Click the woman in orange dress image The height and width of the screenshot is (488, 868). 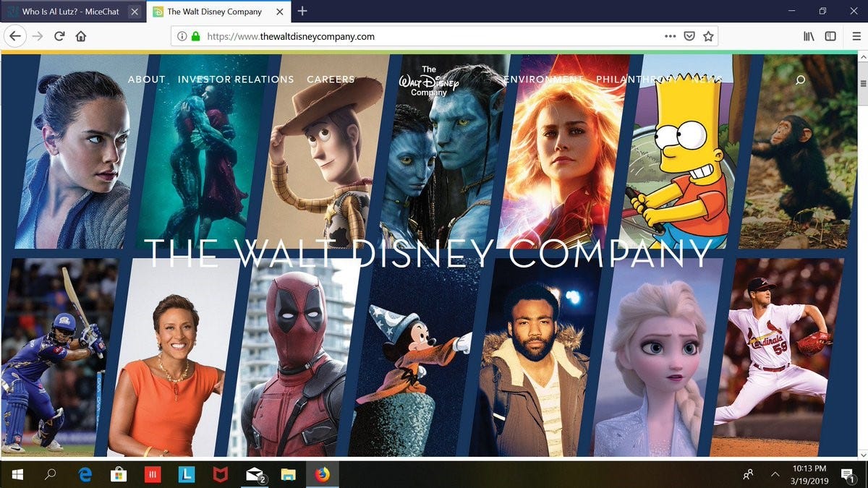coord(174,357)
